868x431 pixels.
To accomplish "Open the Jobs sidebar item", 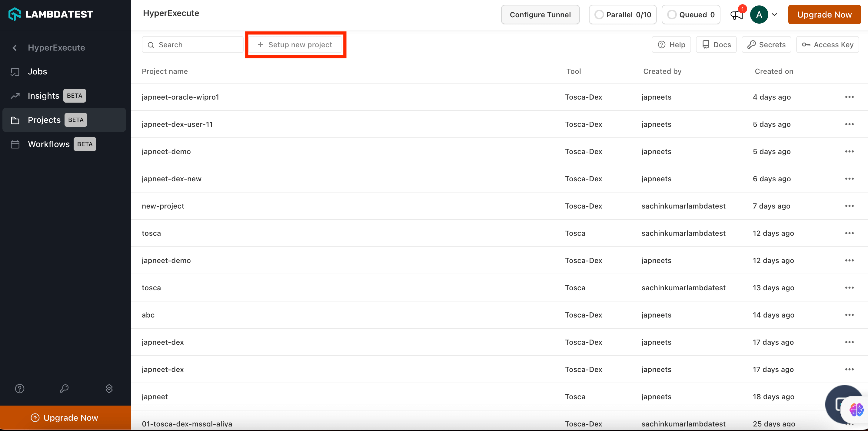I will [37, 72].
